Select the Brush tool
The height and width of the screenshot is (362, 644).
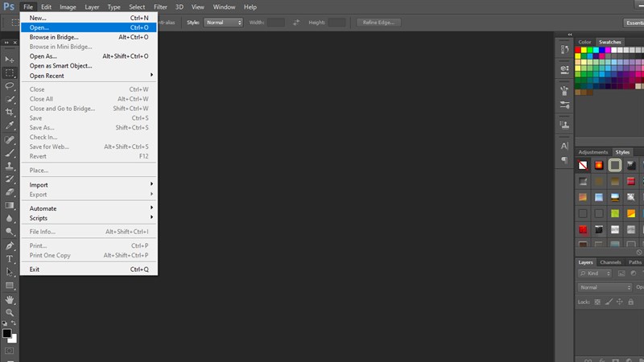click(x=10, y=153)
